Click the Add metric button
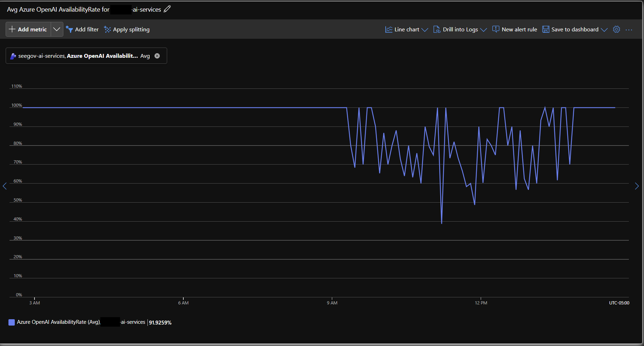 coord(28,29)
